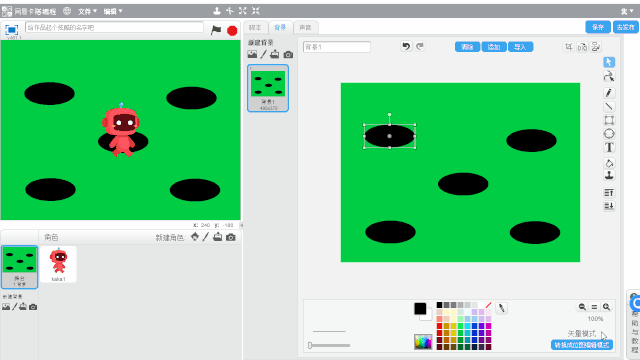The image size is (640, 360).
Task: Click the 去发布 (Publish) button
Action: pos(625,27)
